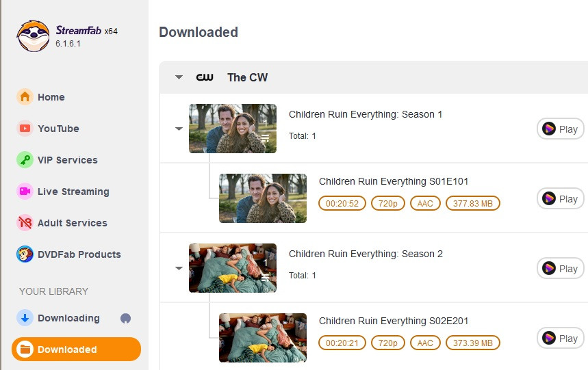
Task: Collapse The CW provider group
Action: click(179, 77)
